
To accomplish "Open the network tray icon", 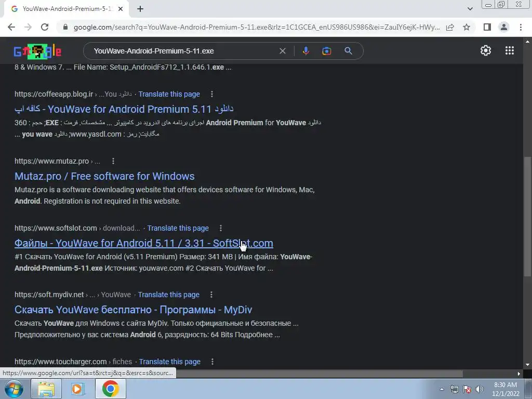I will 454,389.
